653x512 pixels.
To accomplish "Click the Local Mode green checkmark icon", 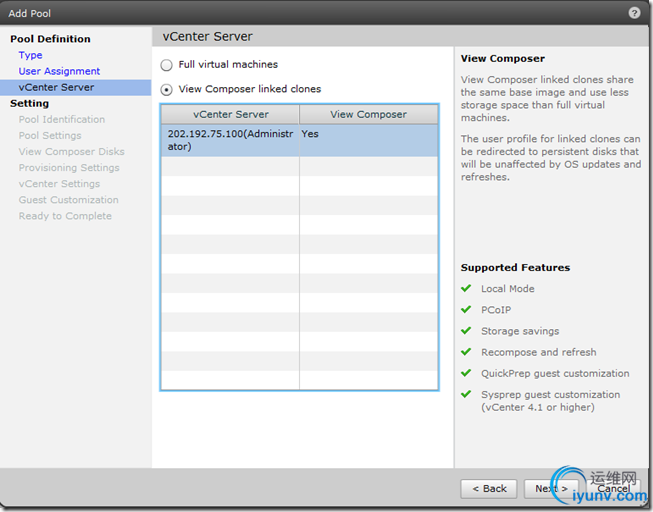I will click(x=466, y=288).
